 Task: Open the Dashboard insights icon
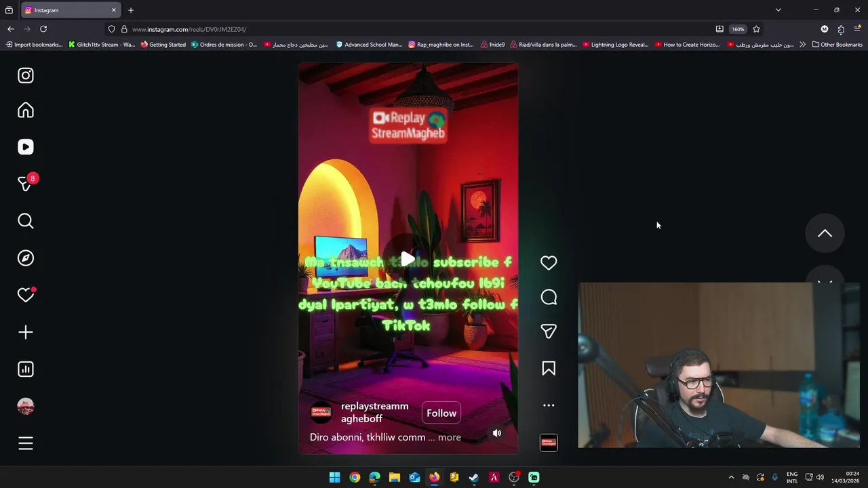pos(26,369)
